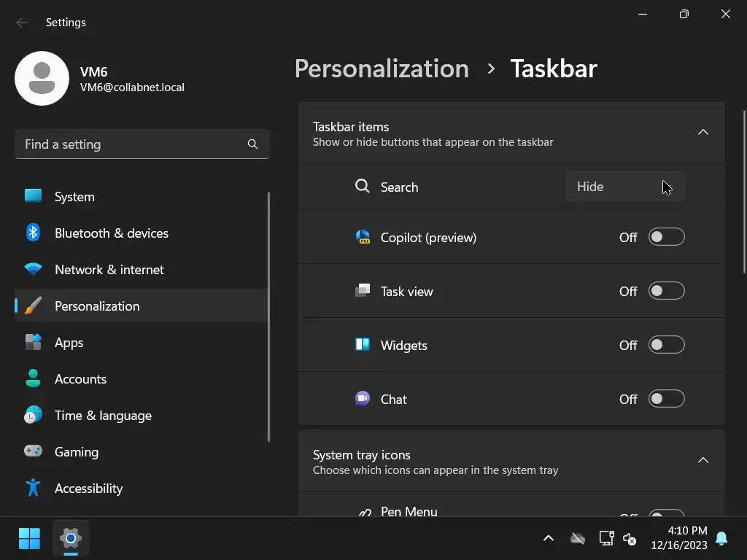Click the Personalization breadcrumb link
This screenshot has height=560, width=747.
[x=382, y=69]
